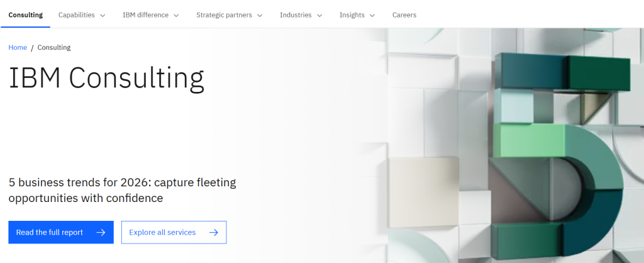Click the Read the full report button
Viewport: 644px width, 263px height.
(x=61, y=232)
